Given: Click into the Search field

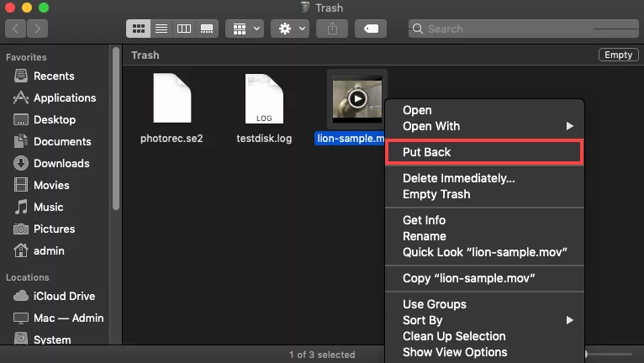Looking at the screenshot, I should tap(524, 29).
